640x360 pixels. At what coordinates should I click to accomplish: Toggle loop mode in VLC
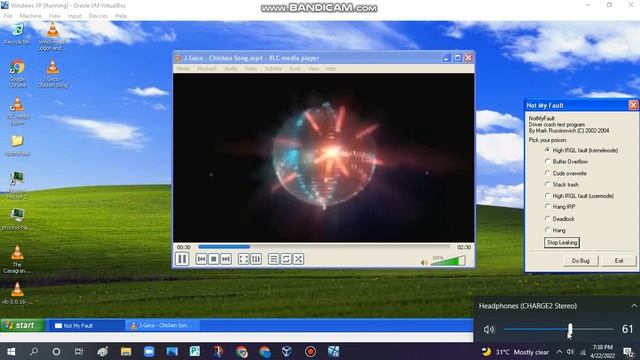click(286, 259)
